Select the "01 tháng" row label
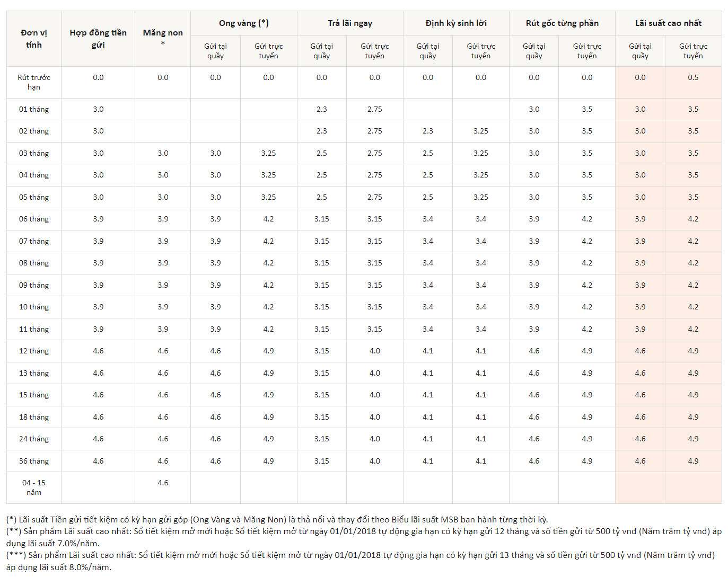Screen dimensions: 728x577 point(33,109)
